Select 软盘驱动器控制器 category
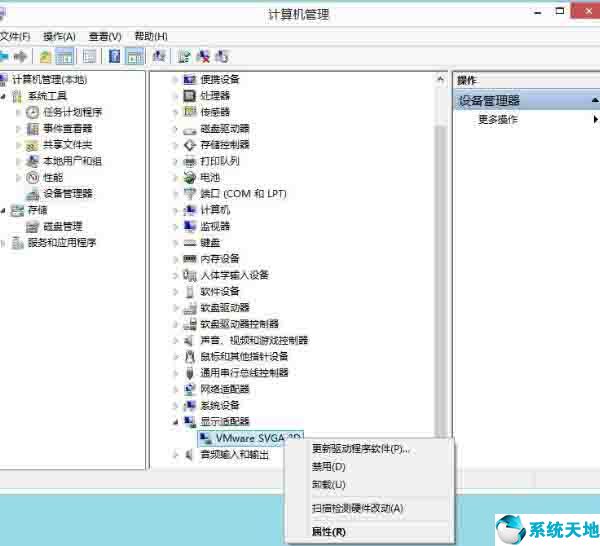 point(240,324)
